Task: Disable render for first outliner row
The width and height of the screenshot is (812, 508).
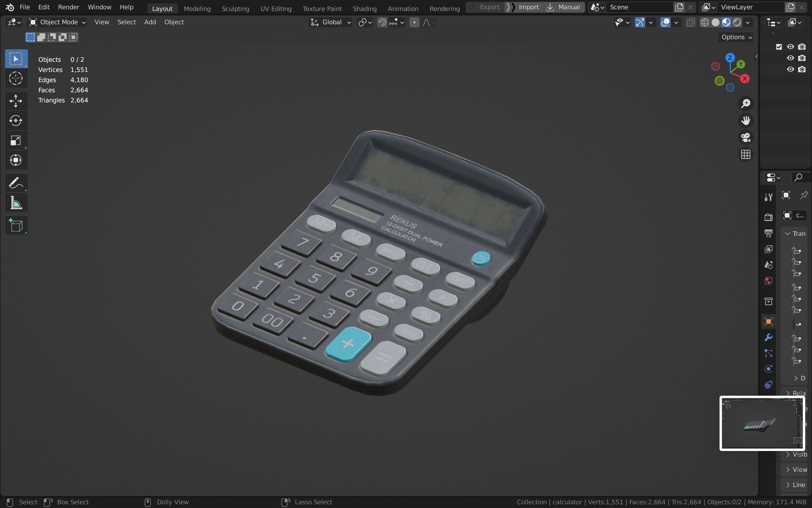Action: [802, 47]
